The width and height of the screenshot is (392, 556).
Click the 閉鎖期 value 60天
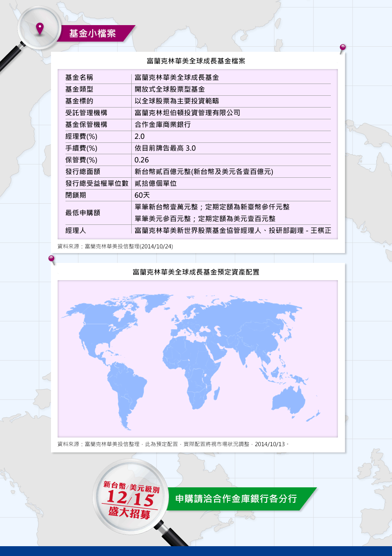142,195
